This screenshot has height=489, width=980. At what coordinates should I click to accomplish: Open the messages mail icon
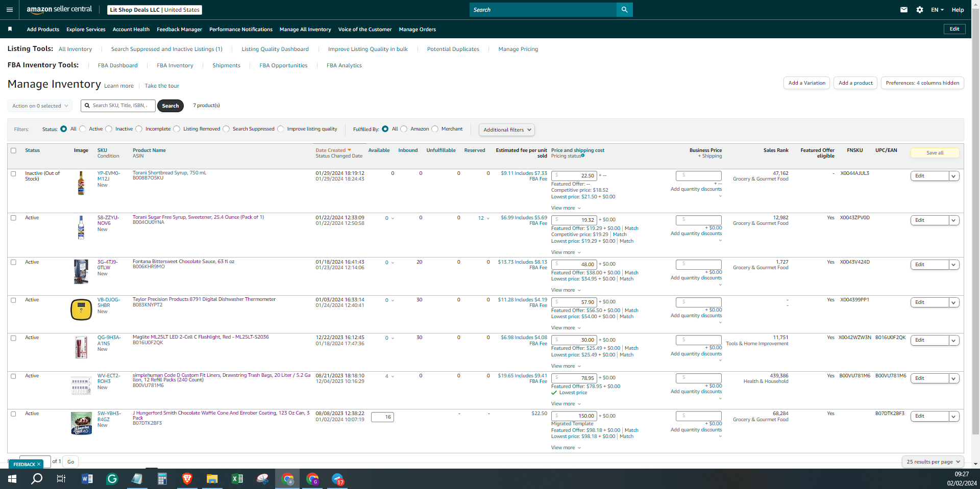tap(904, 10)
